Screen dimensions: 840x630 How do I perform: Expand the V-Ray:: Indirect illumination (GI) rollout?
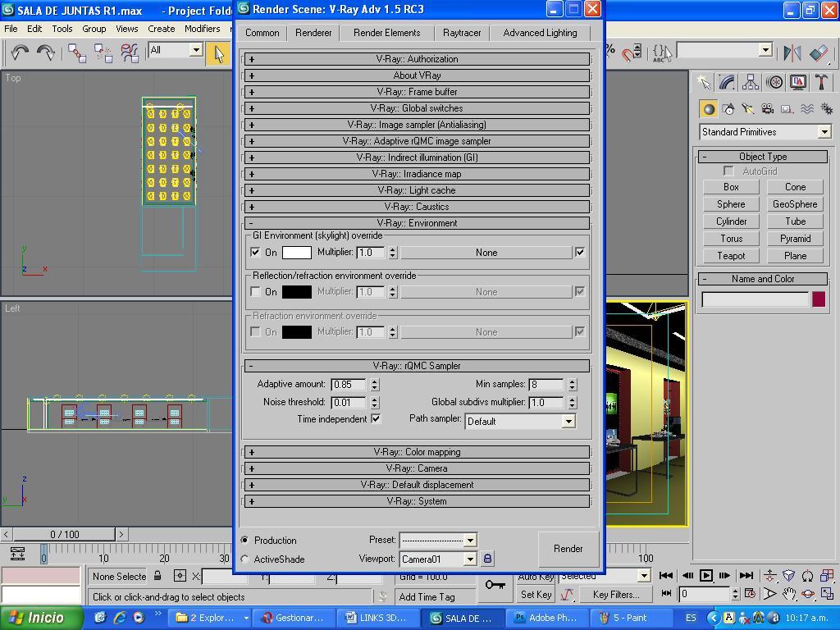(x=417, y=157)
